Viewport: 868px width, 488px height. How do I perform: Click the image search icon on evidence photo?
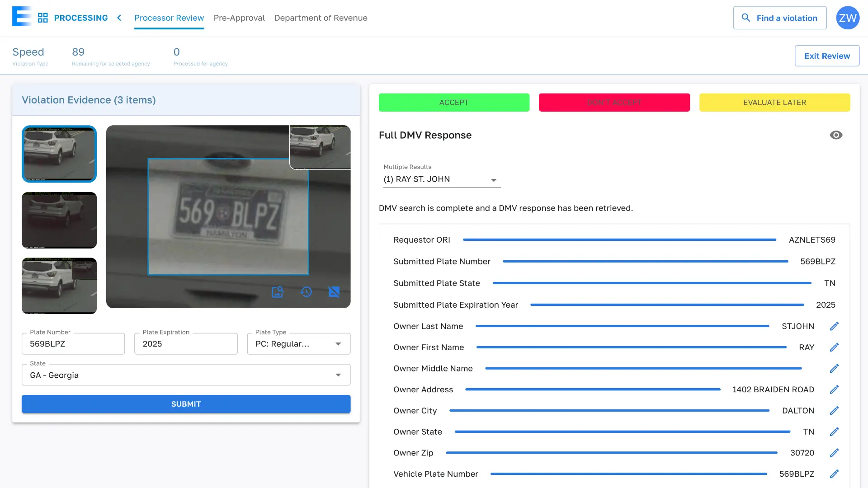coord(277,292)
